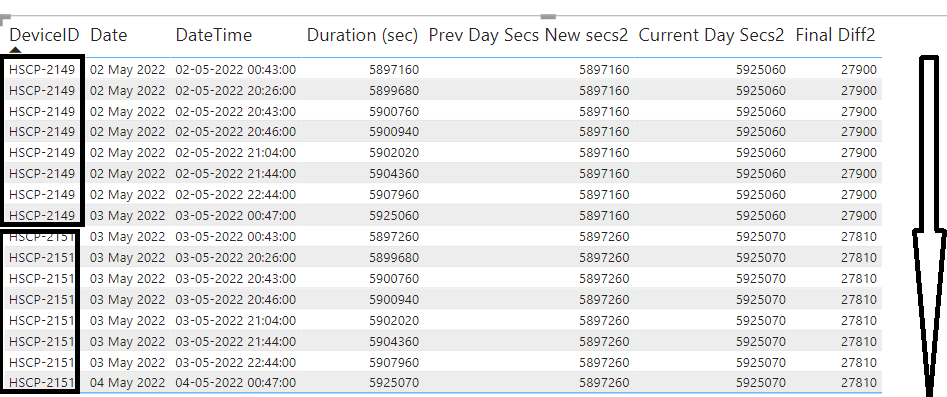Click the 04 May 2022 date cell
The width and height of the screenshot is (947, 397).
point(127,383)
